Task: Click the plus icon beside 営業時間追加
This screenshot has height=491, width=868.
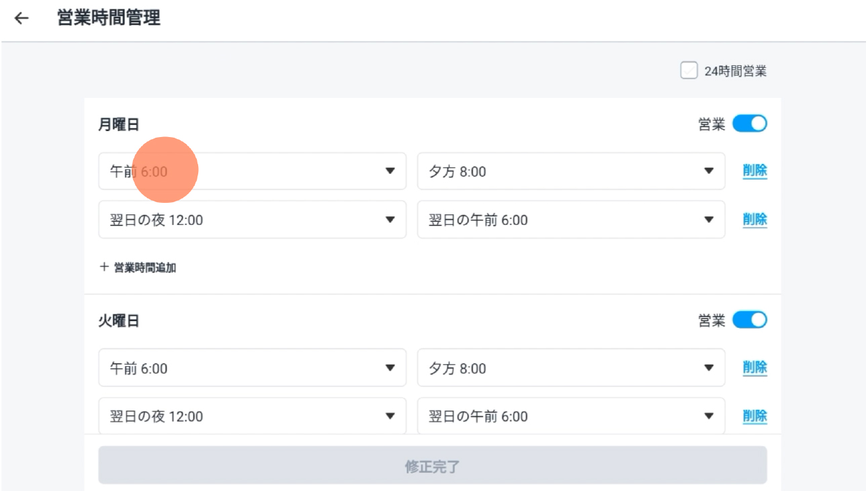Action: pos(104,267)
